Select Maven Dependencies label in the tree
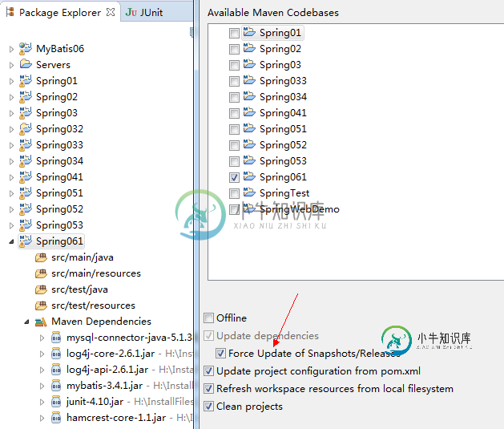Screen dimensions: 504x429 [x=101, y=322]
